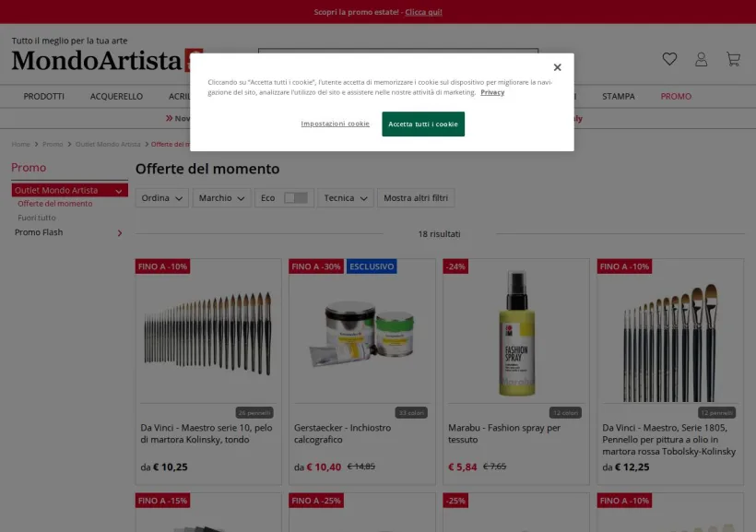This screenshot has width=756, height=532.
Task: Click the '12 pennelli' badge
Action: pos(716,412)
